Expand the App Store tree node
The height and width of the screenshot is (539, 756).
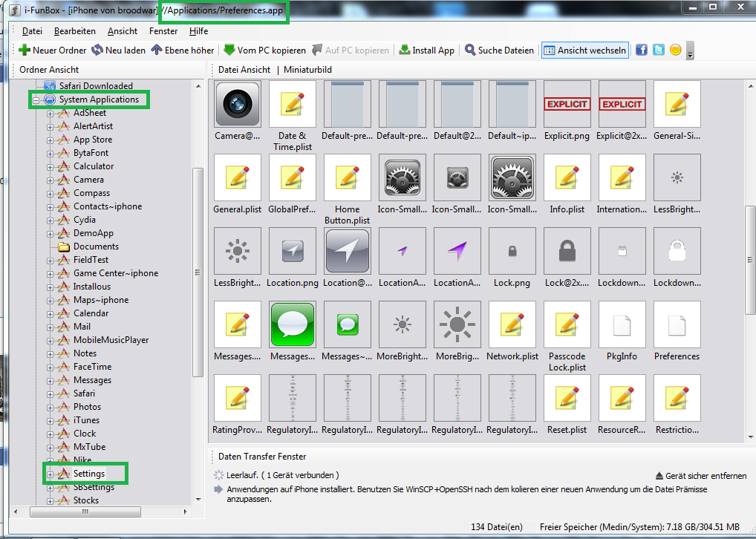point(50,140)
